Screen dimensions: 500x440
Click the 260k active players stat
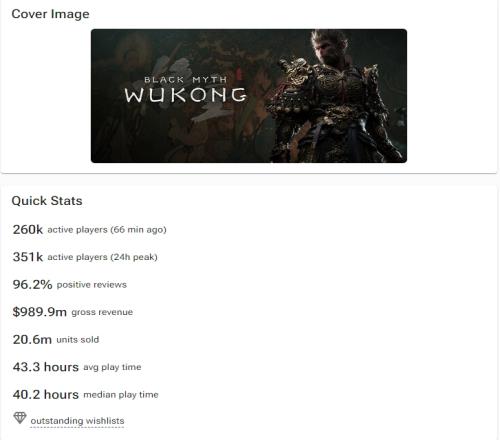pos(89,229)
